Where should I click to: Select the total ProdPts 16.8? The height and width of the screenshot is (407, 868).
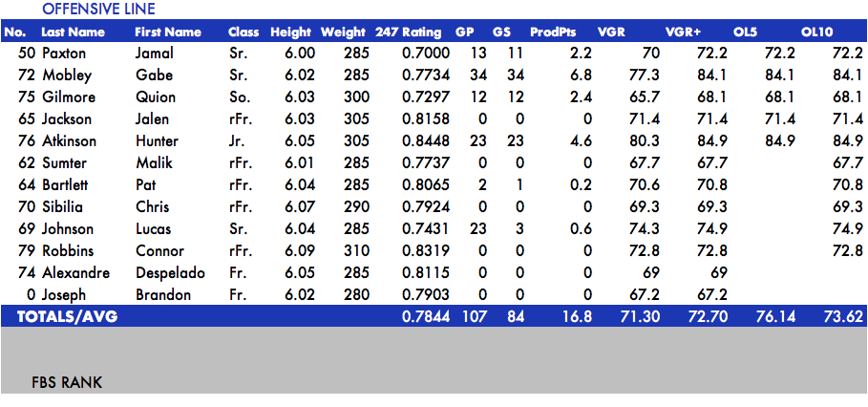577,317
